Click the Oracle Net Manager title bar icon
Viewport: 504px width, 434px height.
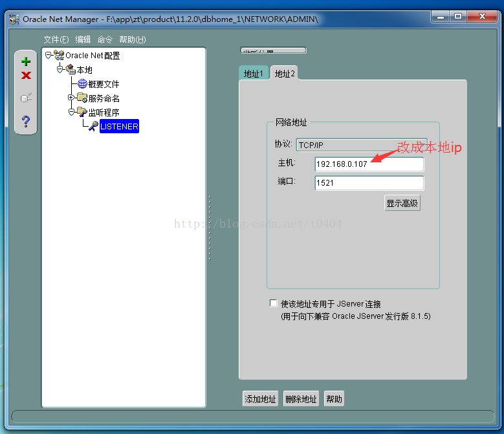coord(14,19)
